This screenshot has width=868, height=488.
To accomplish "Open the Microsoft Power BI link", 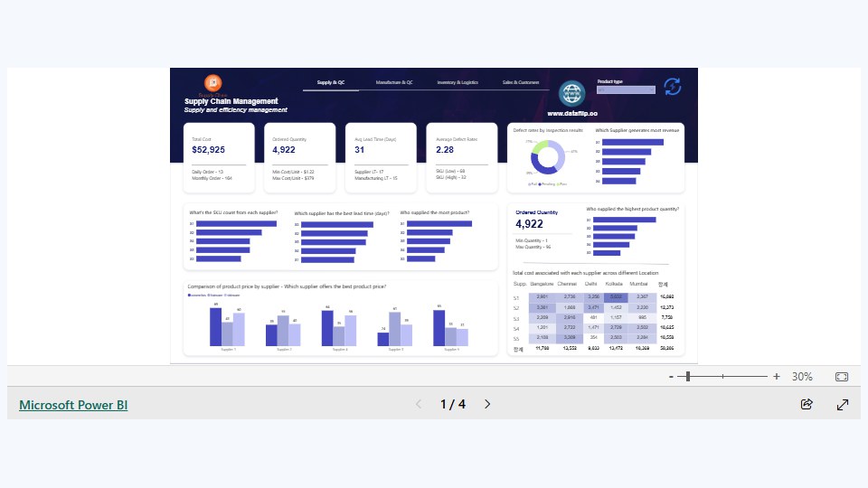I will tap(73, 405).
